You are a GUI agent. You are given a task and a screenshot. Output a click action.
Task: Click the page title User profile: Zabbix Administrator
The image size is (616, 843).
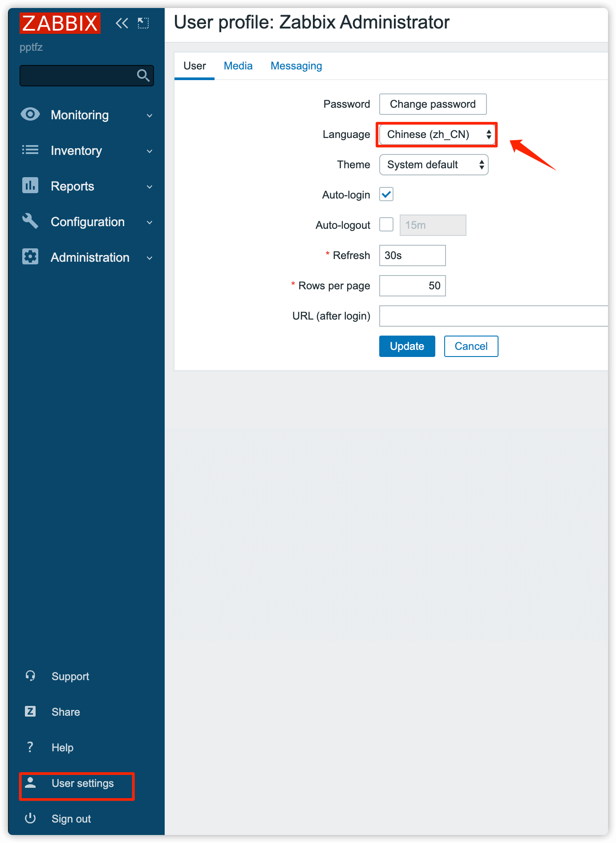[312, 22]
